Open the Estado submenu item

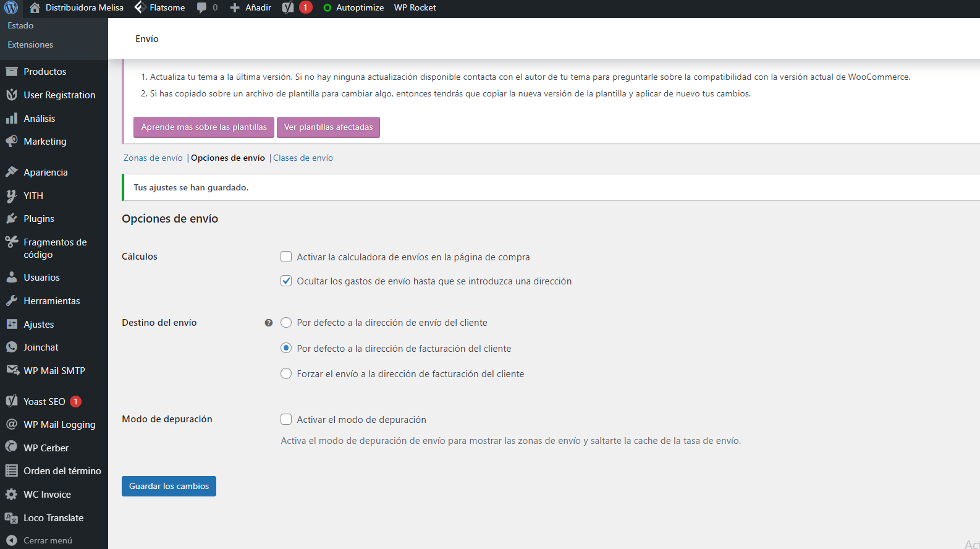pyautogui.click(x=20, y=25)
